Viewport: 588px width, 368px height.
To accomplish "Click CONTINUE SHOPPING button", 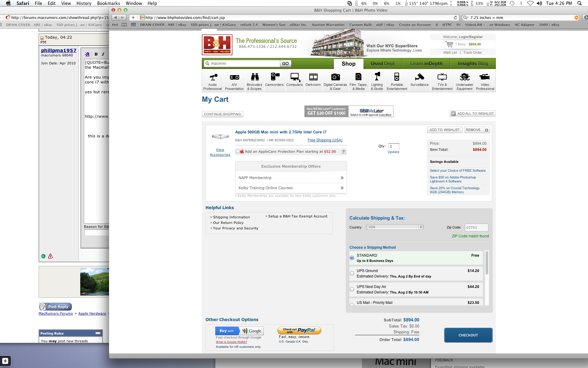I will (x=222, y=114).
